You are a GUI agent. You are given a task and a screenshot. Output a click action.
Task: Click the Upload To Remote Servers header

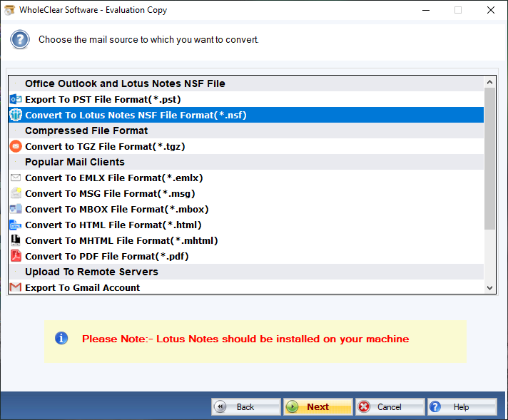tap(246, 272)
